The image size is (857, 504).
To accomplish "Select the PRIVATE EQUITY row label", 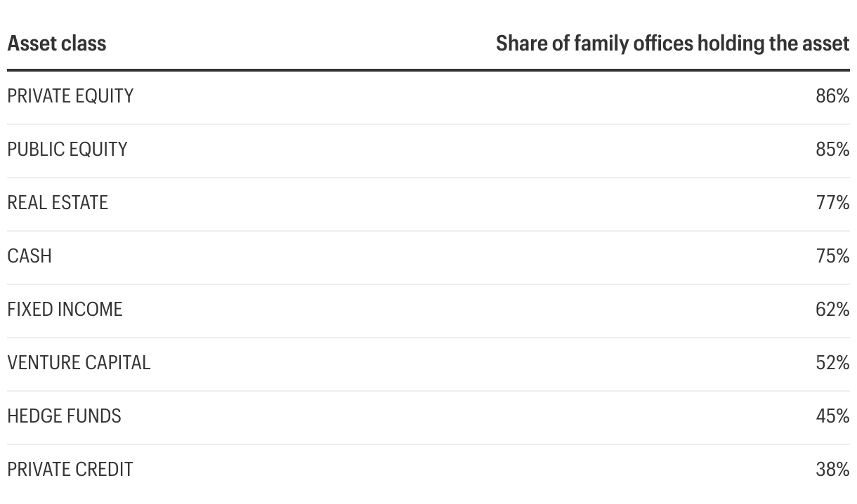I will point(70,96).
